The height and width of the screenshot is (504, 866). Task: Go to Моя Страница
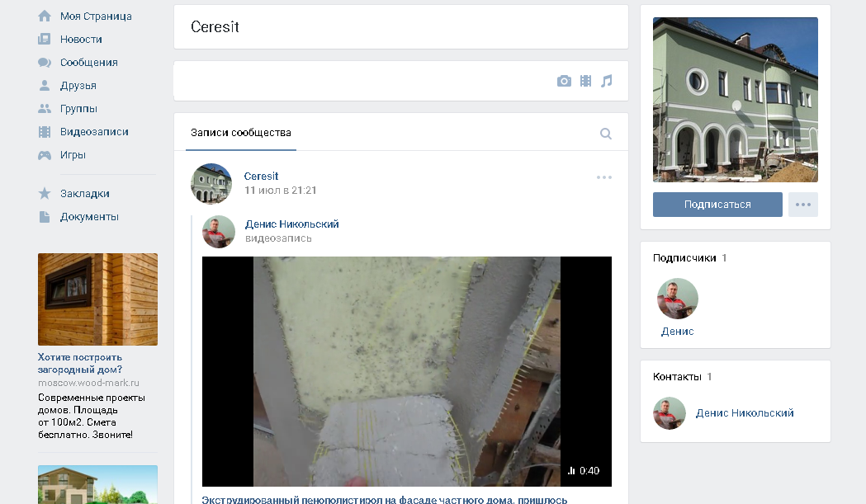(96, 16)
